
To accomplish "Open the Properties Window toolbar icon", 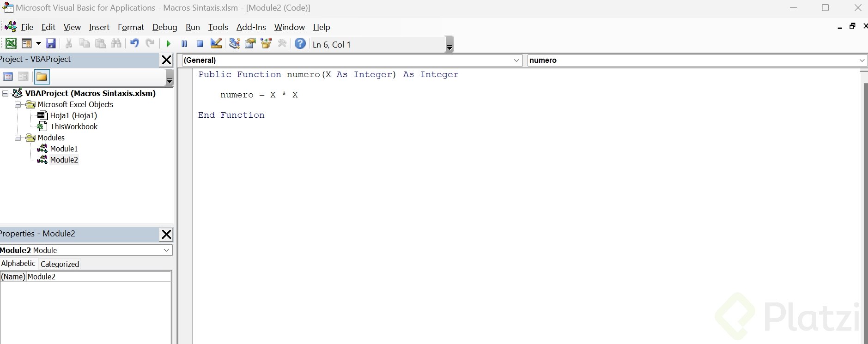I will tap(250, 43).
